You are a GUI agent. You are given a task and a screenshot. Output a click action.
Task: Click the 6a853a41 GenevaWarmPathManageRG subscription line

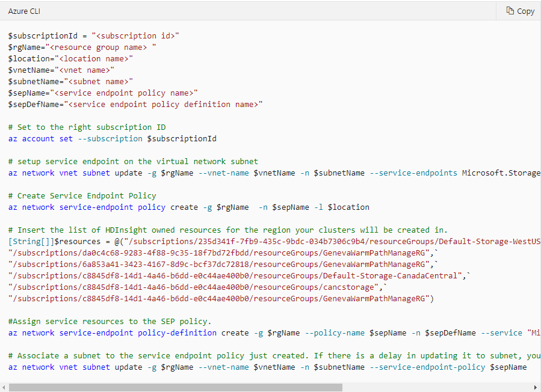tap(223, 264)
